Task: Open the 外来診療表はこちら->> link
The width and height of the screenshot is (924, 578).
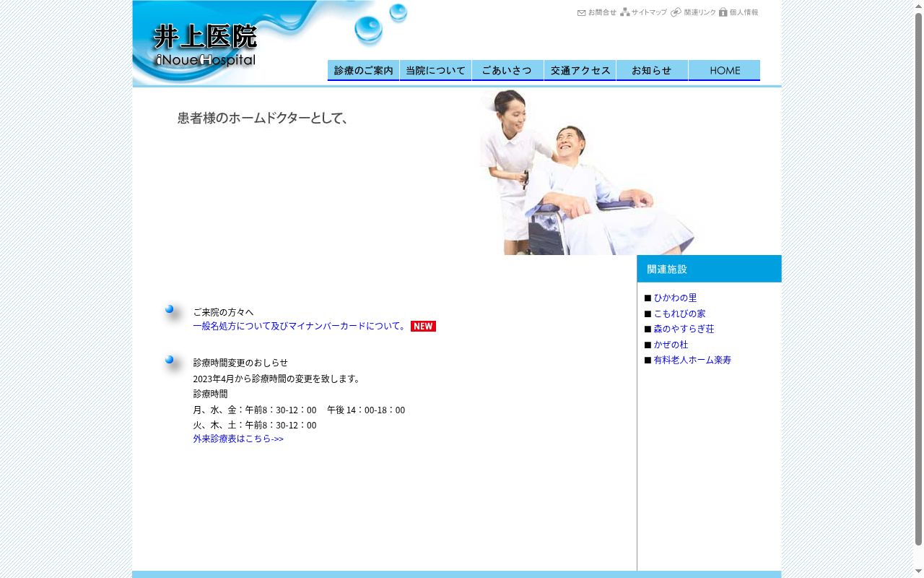Action: tap(238, 439)
